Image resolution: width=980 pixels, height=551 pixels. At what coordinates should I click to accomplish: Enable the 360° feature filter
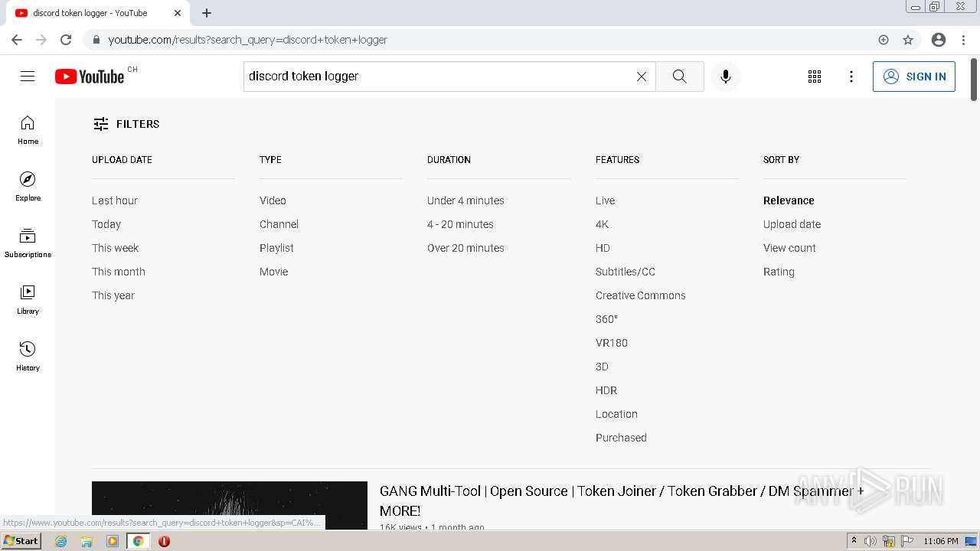tap(606, 319)
